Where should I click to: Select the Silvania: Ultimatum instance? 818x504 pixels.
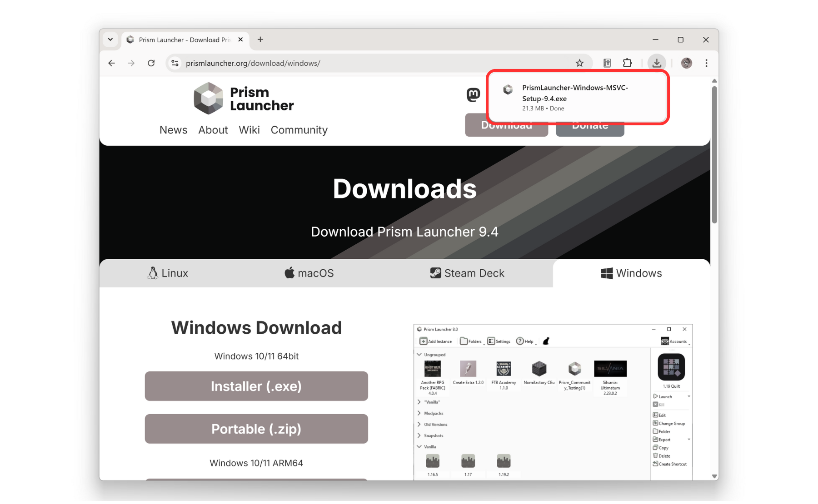(610, 378)
